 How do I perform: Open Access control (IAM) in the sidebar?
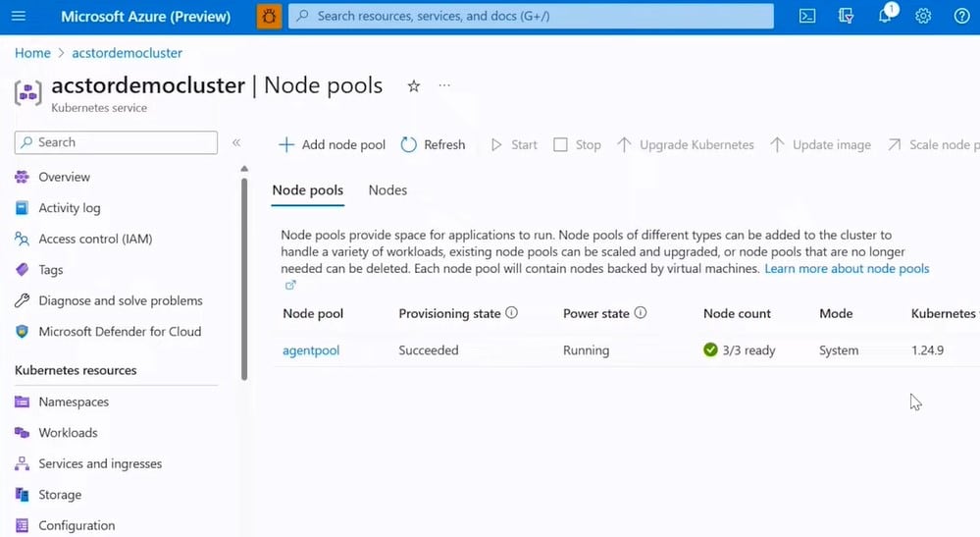point(95,239)
